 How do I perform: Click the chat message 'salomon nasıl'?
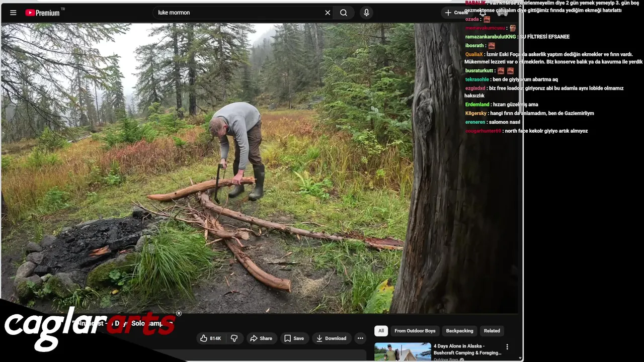coord(505,122)
